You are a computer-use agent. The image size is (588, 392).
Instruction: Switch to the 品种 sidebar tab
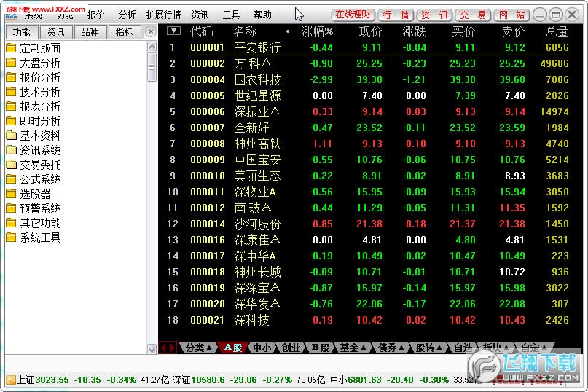(x=90, y=31)
